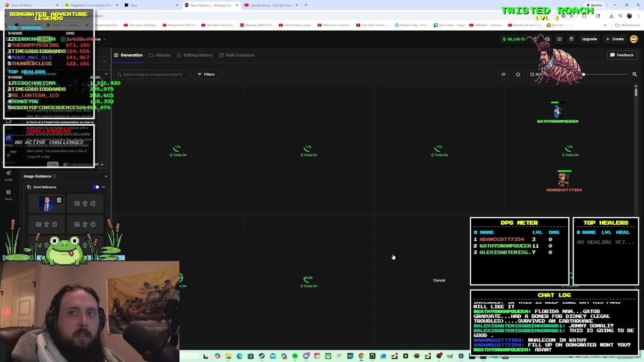Delete the Omni Reference portrait image
Image resolution: width=644 pixels, height=362 pixels.
tap(59, 200)
